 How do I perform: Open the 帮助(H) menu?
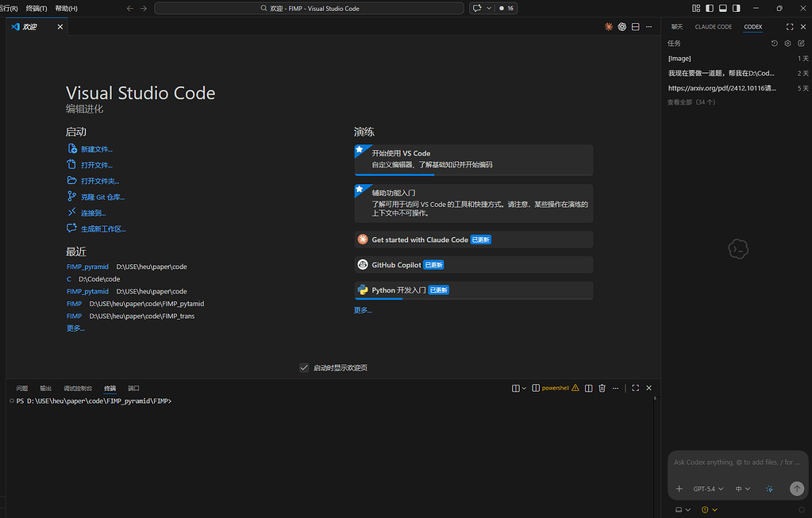67,8
